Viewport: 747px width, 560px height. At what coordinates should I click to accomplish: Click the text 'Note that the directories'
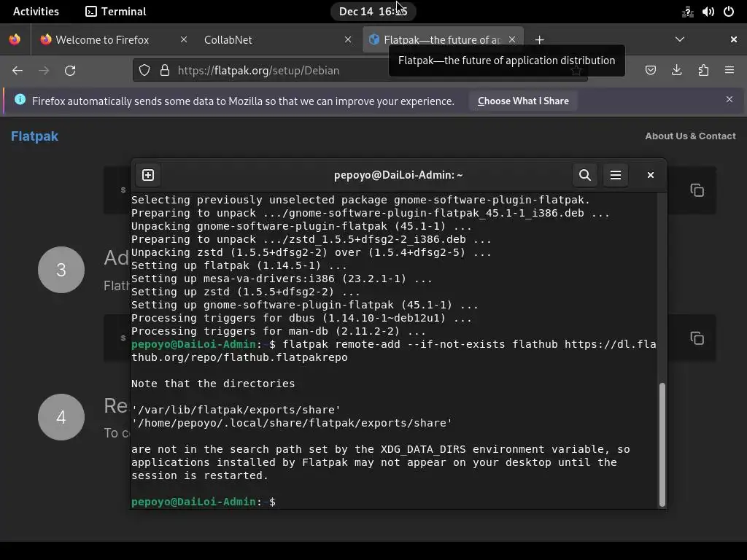(x=213, y=384)
